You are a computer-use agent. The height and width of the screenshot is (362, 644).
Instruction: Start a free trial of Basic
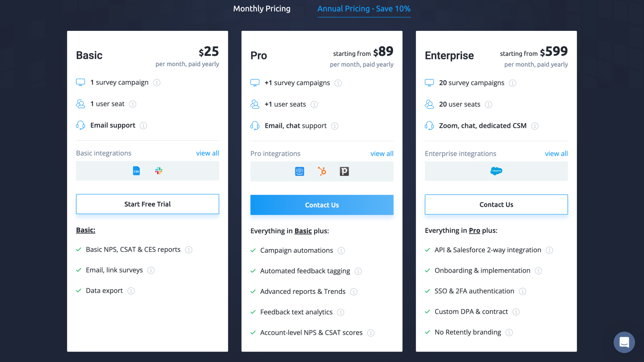[x=147, y=204]
